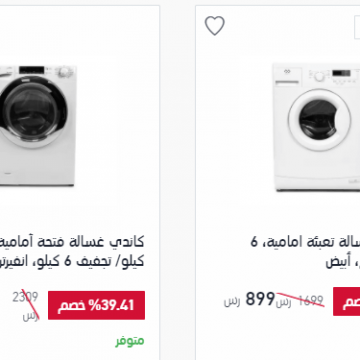This screenshot has height=360, width=360.
Task: Click the كيلو/ تجفيف 6 كيلو title line
Action: click(x=72, y=260)
